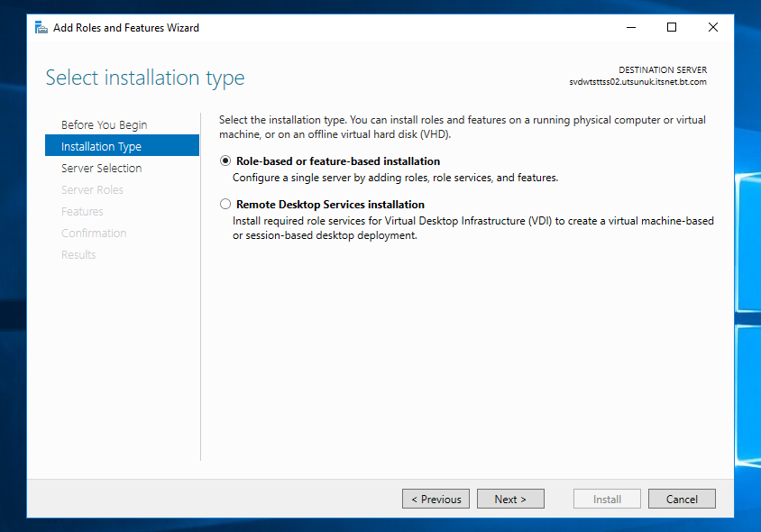Click the DESTINATION SERVER label
The height and width of the screenshot is (532, 761).
click(663, 70)
